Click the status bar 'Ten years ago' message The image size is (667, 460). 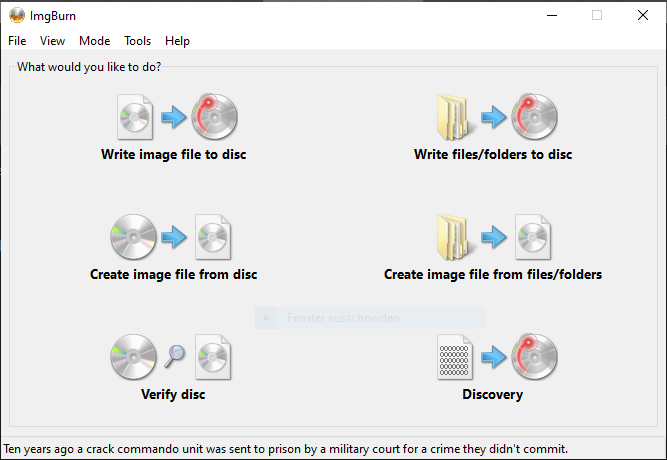285,449
